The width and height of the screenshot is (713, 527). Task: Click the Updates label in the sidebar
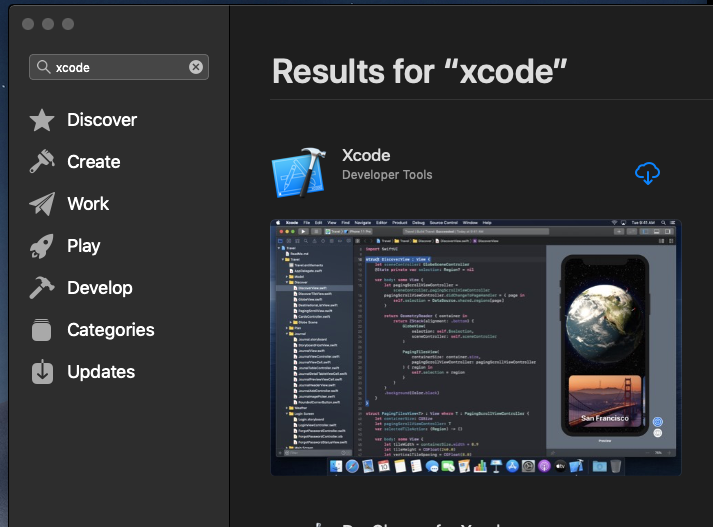pos(101,372)
